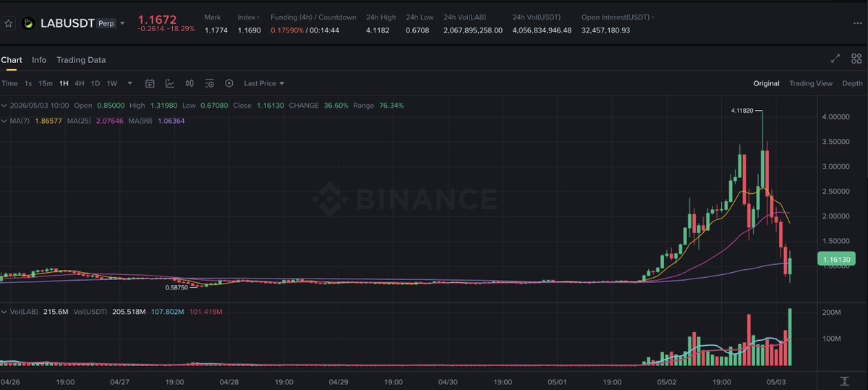This screenshot has width=868, height=390.
Task: Click the 04/28 date on time axis
Action: point(229,381)
